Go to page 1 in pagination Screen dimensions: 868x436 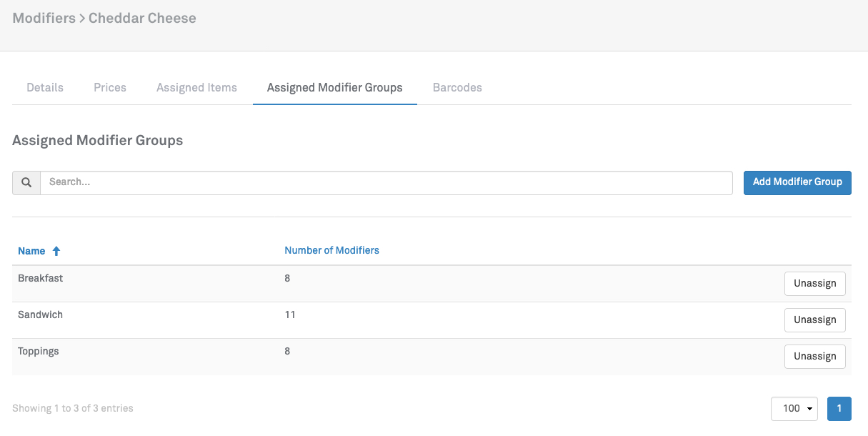[839, 409]
